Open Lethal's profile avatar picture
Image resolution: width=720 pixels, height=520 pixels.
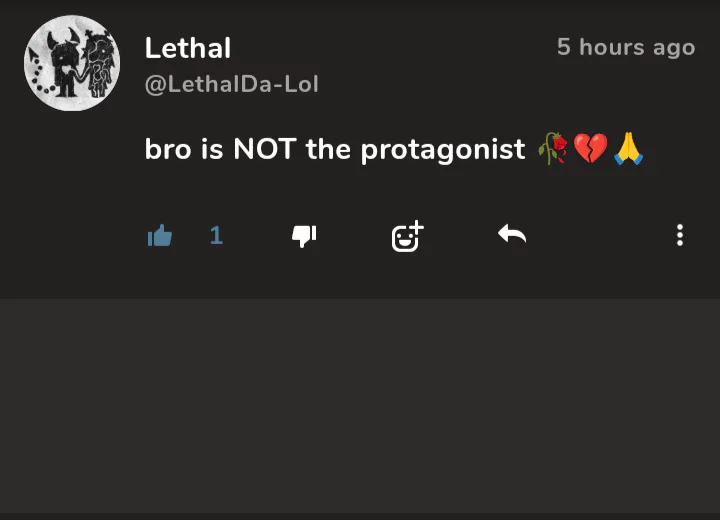click(x=72, y=63)
